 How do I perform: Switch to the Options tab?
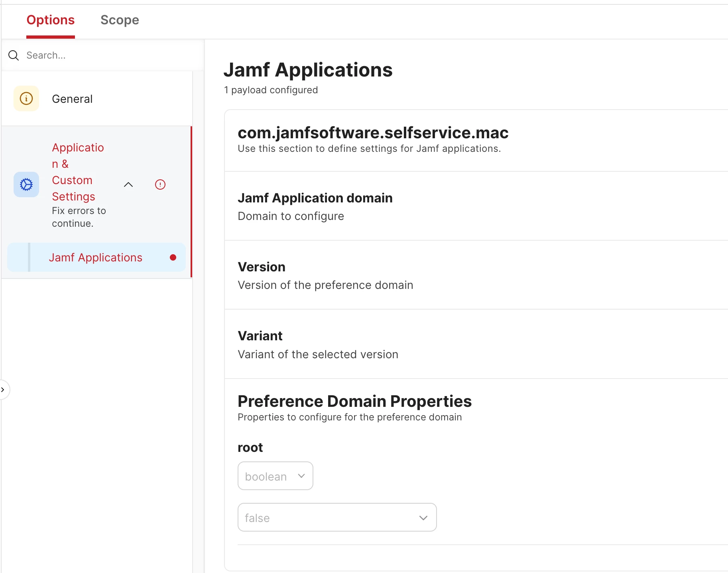pyautogui.click(x=51, y=20)
